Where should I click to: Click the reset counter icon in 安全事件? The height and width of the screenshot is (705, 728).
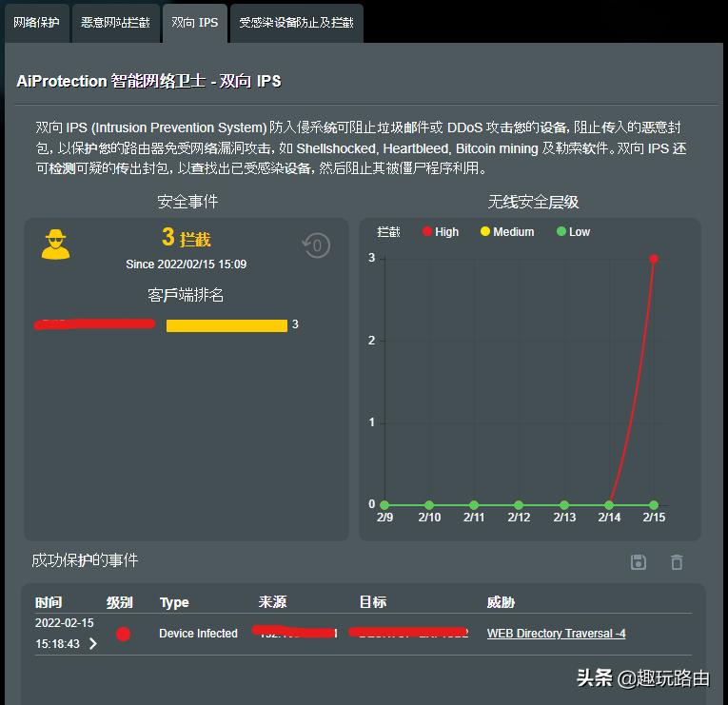[x=316, y=245]
